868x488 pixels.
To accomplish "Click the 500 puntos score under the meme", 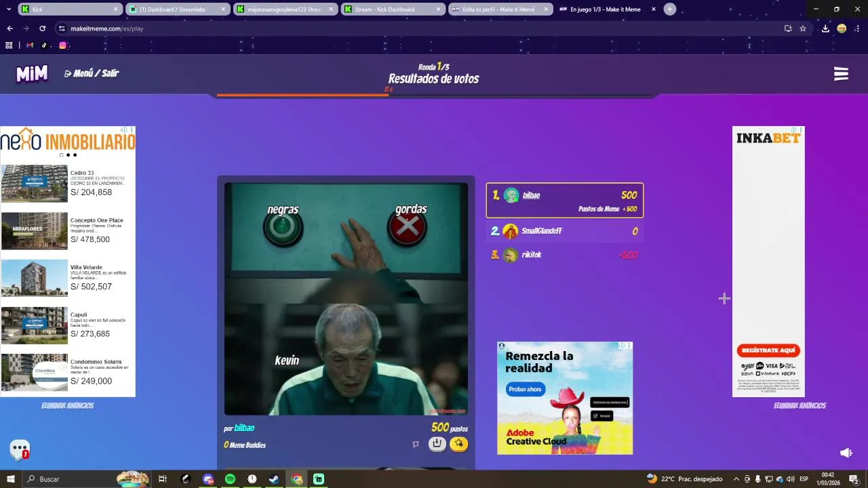I will (x=449, y=428).
